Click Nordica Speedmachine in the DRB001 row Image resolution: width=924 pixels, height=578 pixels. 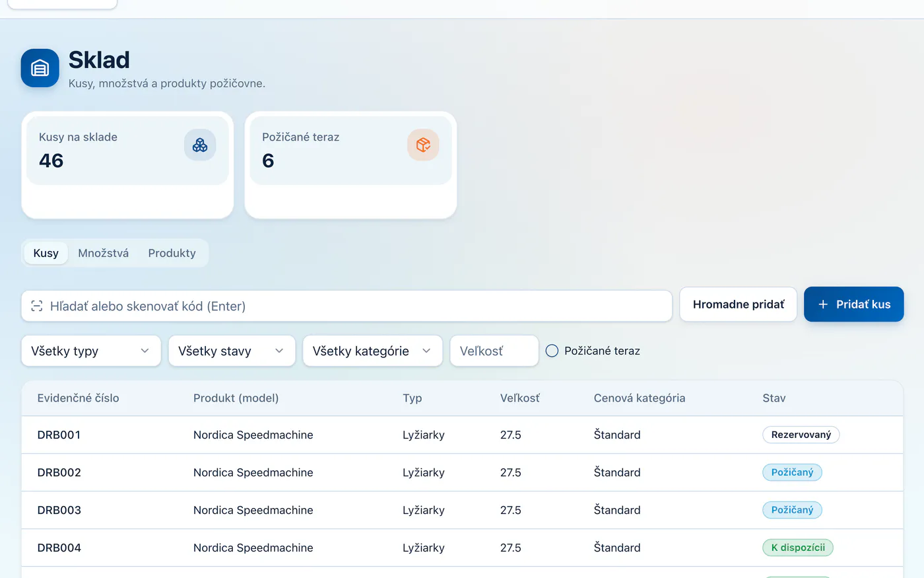[253, 435]
